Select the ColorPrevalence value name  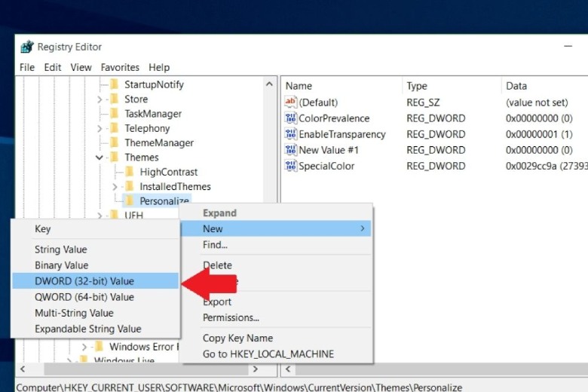click(x=334, y=118)
